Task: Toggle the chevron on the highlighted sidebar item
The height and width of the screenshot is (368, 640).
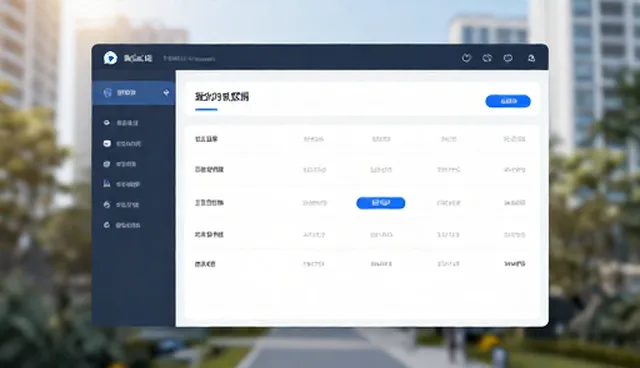Action: coord(166,93)
